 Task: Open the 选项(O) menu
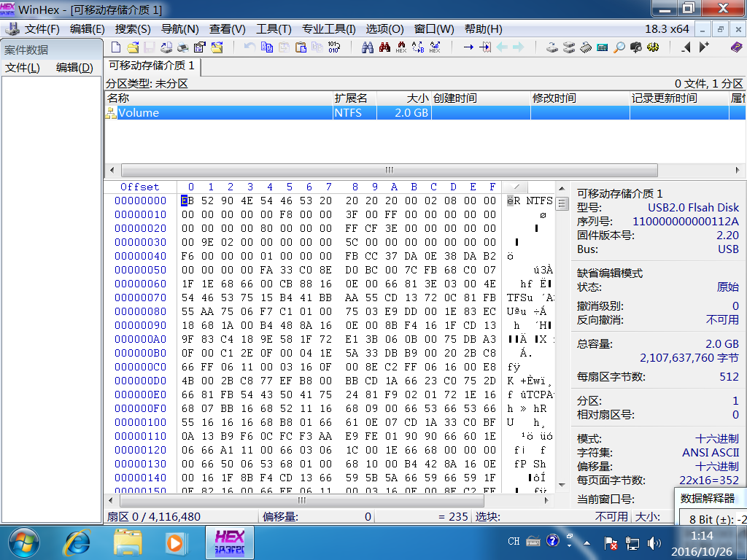(384, 29)
